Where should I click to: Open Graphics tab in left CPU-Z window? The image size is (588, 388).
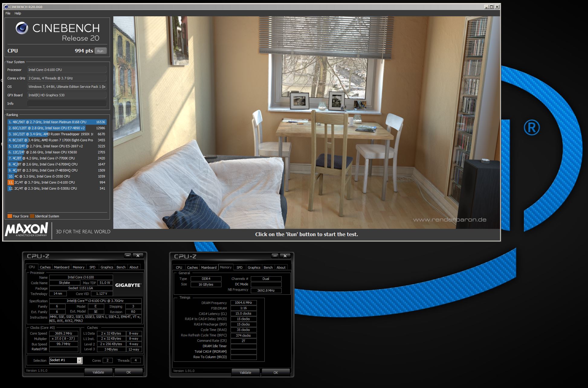[x=107, y=267]
